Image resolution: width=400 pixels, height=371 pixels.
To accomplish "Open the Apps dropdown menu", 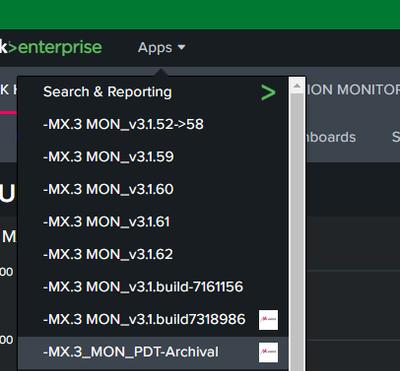I will click(x=161, y=48).
